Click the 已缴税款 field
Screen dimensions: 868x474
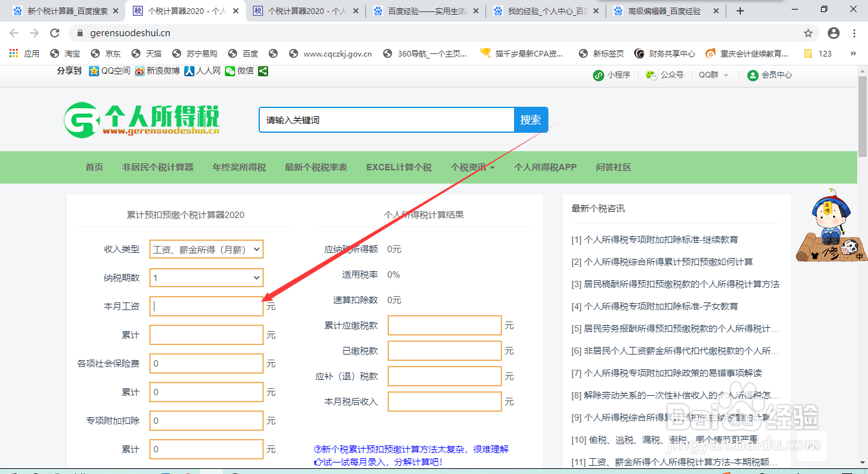445,351
